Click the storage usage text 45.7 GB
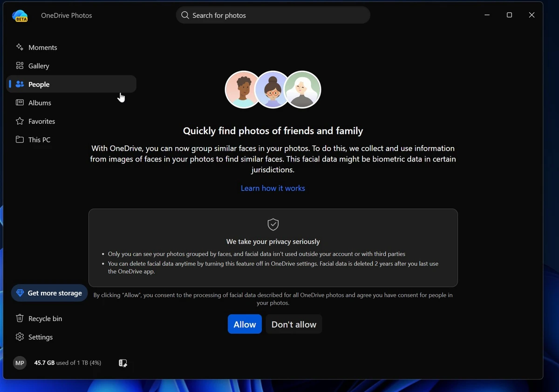Screen dimensions: 559x392 [x=68, y=363]
